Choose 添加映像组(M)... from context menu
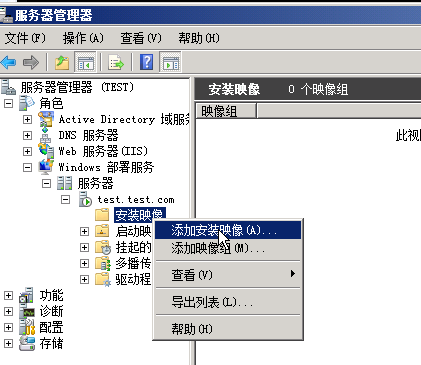 (228, 248)
